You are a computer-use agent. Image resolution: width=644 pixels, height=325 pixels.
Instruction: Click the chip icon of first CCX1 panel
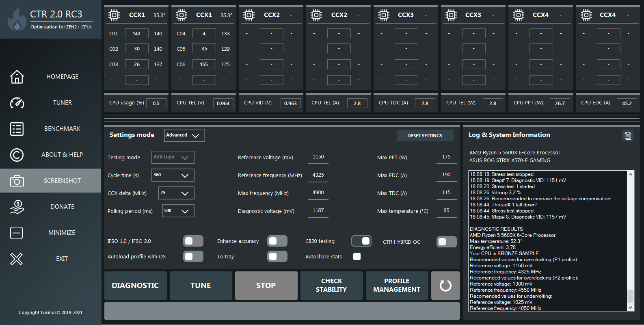pyautogui.click(x=114, y=15)
